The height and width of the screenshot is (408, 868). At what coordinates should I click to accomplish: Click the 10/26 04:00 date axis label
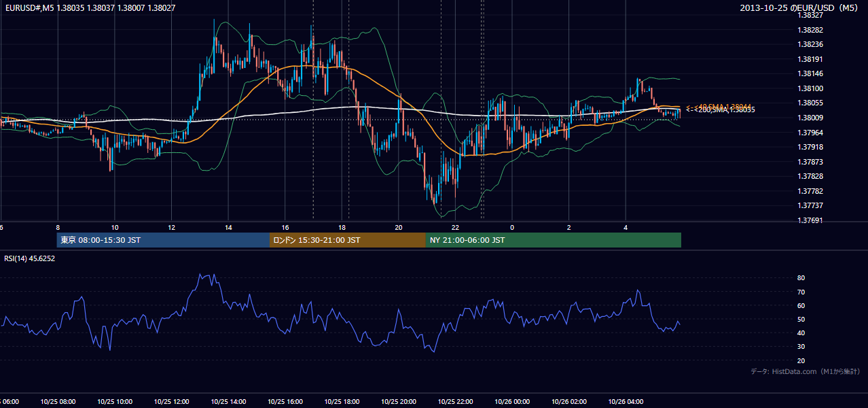pyautogui.click(x=626, y=402)
